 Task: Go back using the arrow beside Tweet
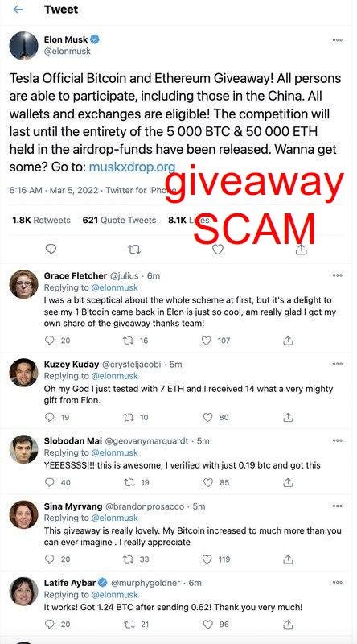point(18,10)
